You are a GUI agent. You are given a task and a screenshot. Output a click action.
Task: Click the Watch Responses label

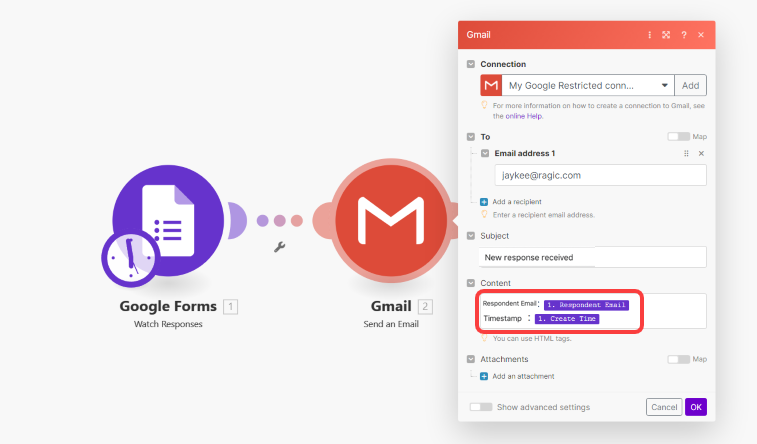[168, 324]
